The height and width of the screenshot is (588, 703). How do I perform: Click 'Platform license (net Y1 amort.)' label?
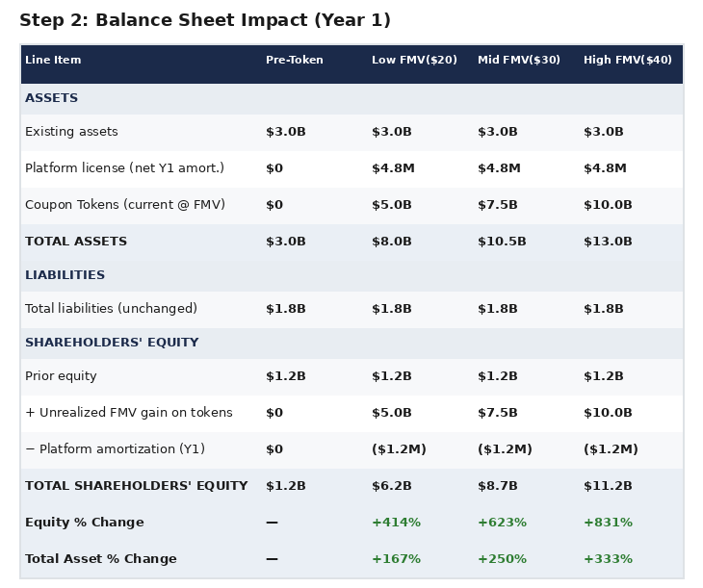124,168
